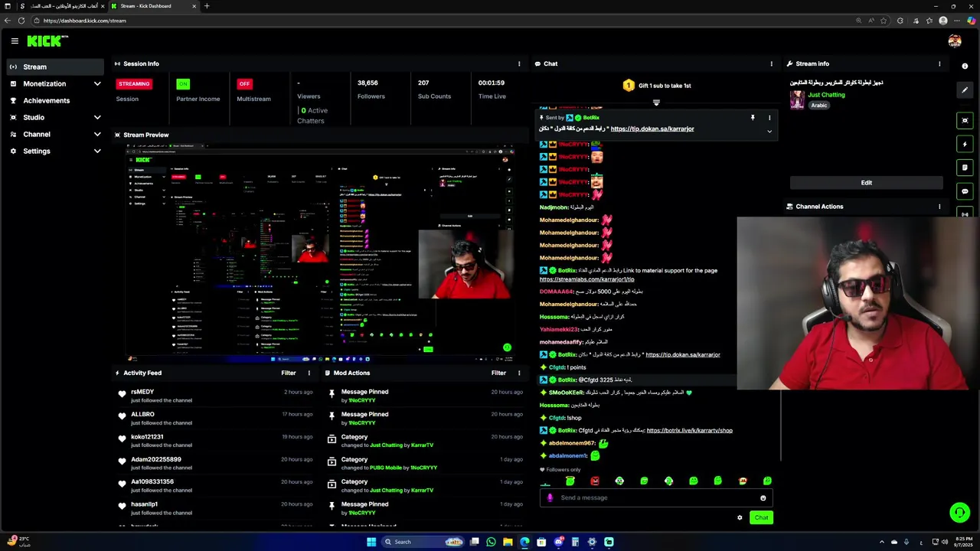
Task: Click the purple microphone icon in message box
Action: (x=550, y=497)
